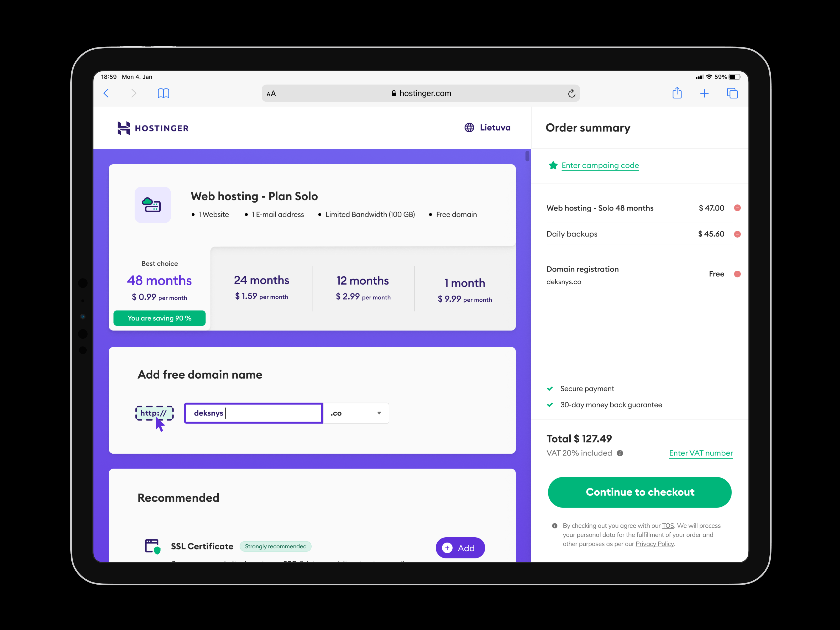Open the Lietuva country selector
The width and height of the screenshot is (840, 630).
[x=488, y=128]
